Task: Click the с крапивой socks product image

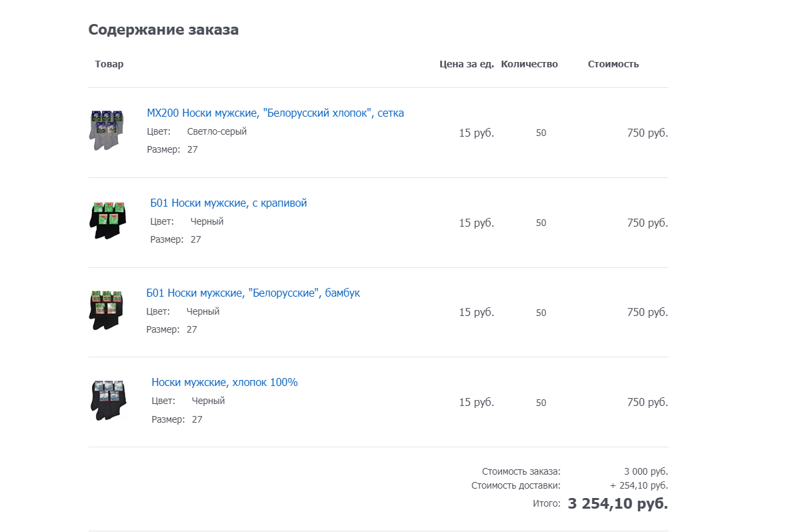Action: 107,220
